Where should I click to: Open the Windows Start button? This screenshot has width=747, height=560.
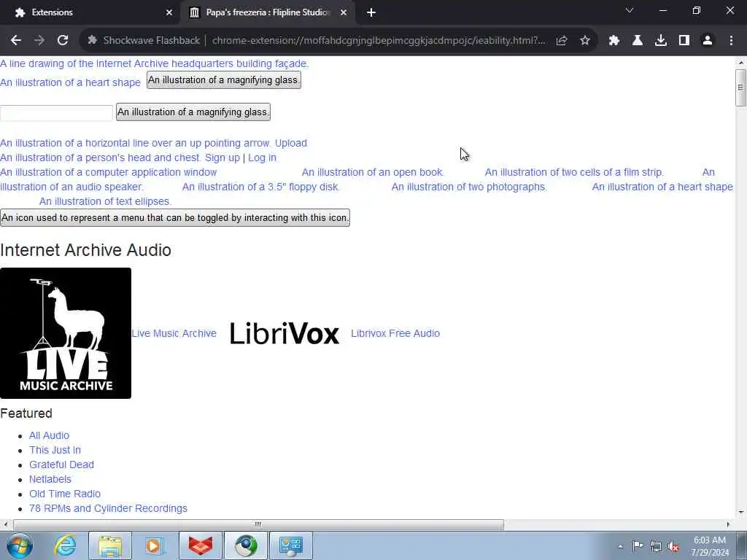point(20,545)
